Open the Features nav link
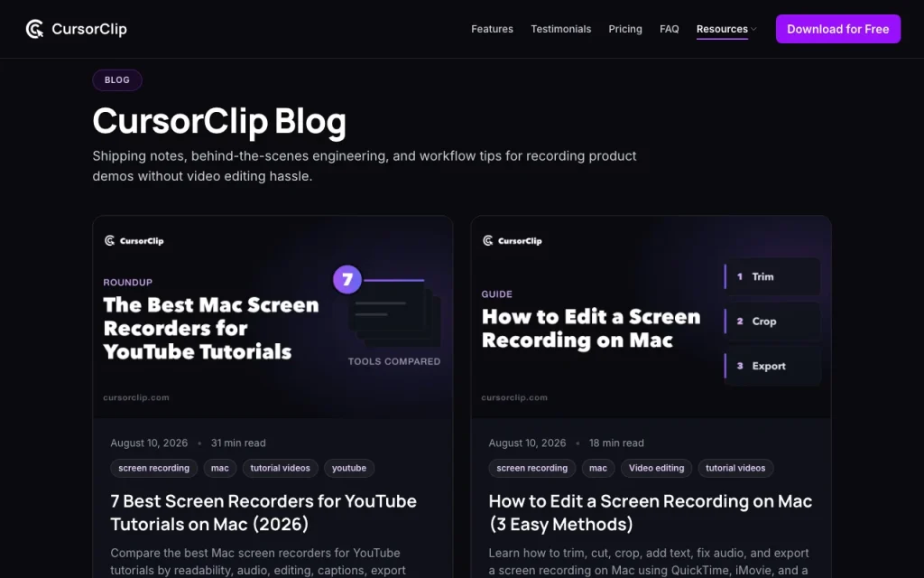 click(x=492, y=29)
